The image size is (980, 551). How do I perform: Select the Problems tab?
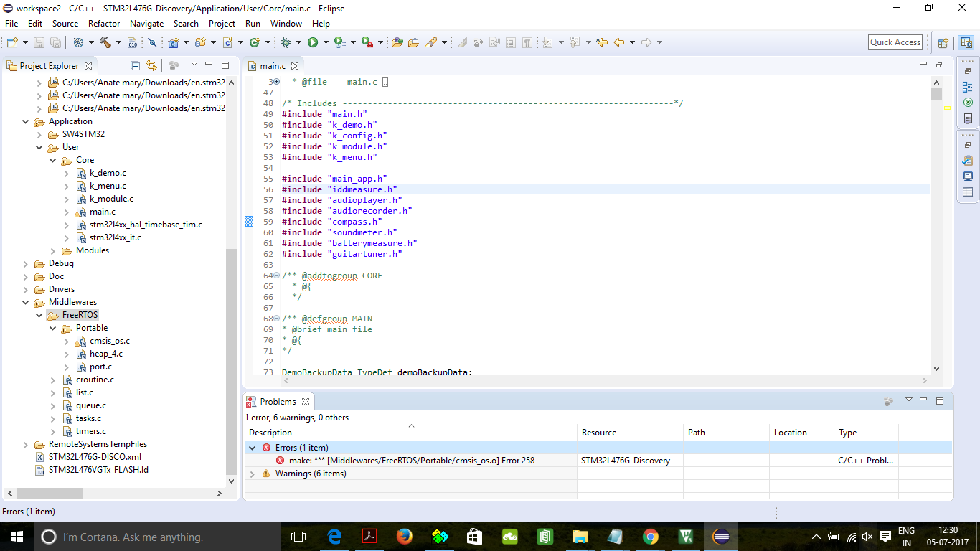tap(277, 402)
